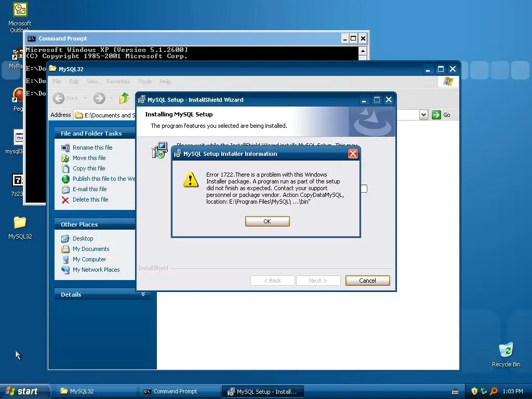Close the MySQL Setup Installer Information dialog
The width and height of the screenshot is (532, 399).
pyautogui.click(x=353, y=154)
